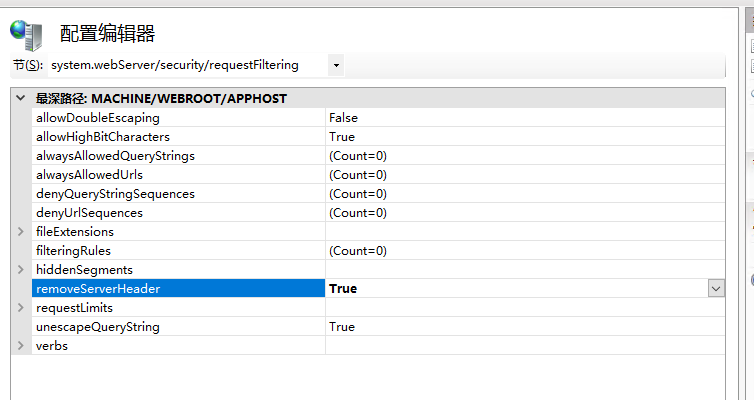754x400 pixels.
Task: Select the allowHighBitCharacters property
Action: [x=102, y=137]
